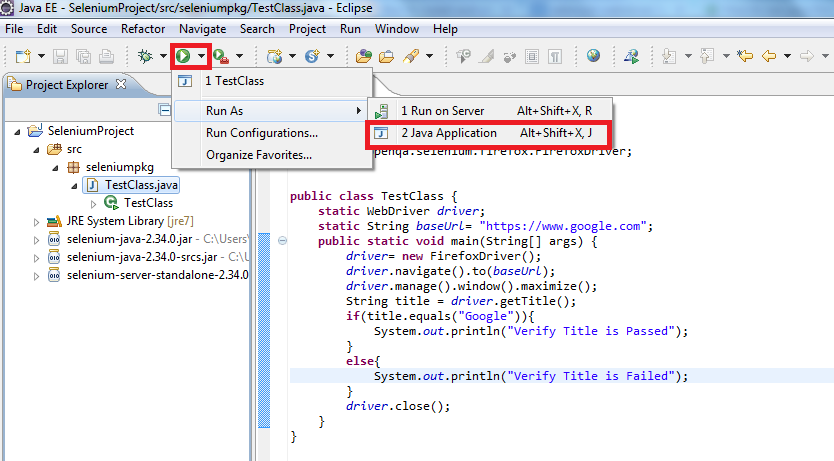Click the Launch Web Service Explorer icon
The width and height of the screenshot is (834, 461).
tap(631, 56)
